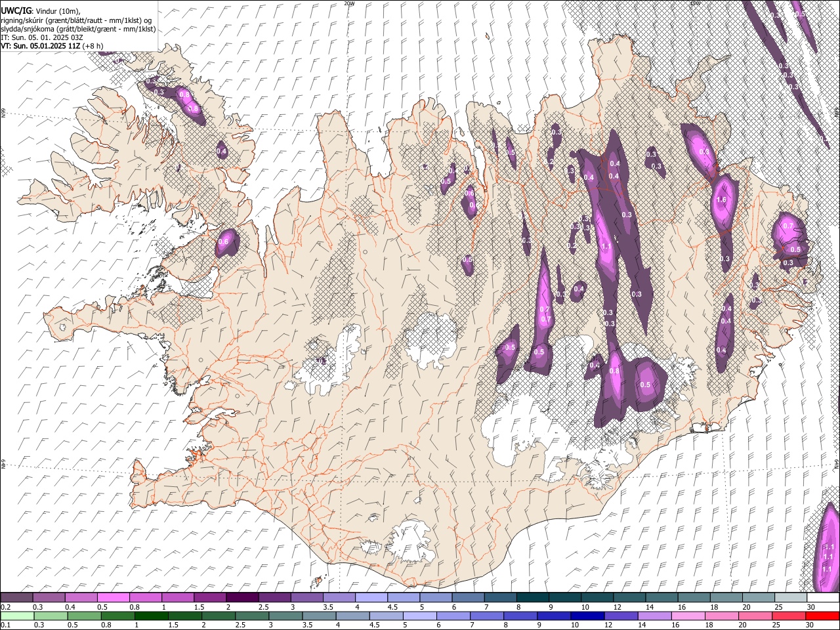Click the 'VT: Sun. 05.01.2025 11Z (+8 h)' line
This screenshot has height=630, width=840.
[52, 46]
